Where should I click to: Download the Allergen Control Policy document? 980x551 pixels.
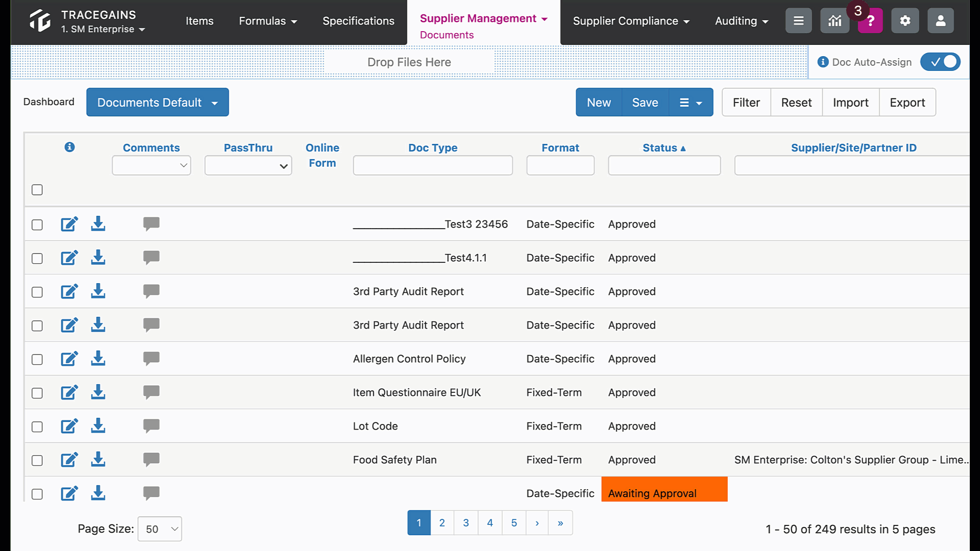pyautogui.click(x=98, y=358)
